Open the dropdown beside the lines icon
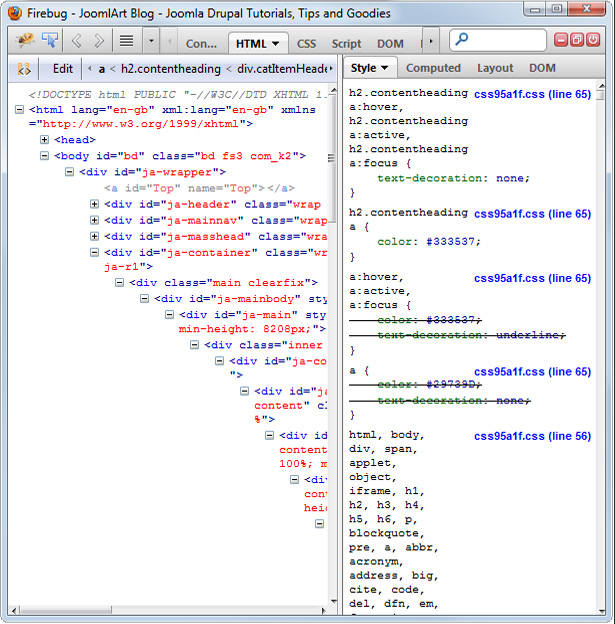The width and height of the screenshot is (615, 624). pyautogui.click(x=151, y=41)
